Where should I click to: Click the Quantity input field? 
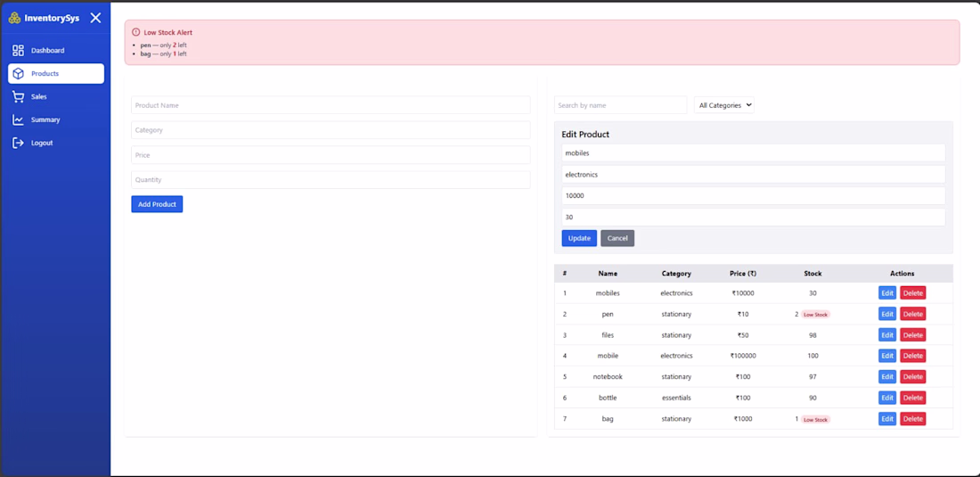[331, 180]
